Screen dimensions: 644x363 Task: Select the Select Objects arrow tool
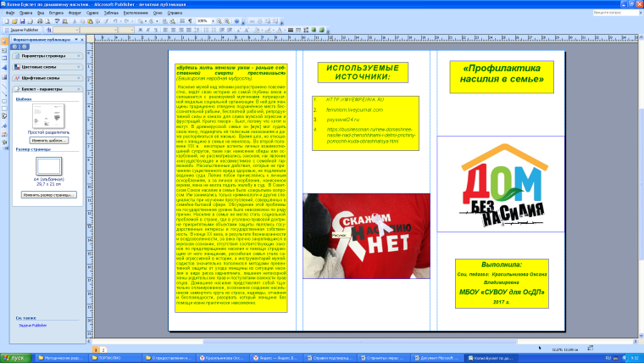5,42
